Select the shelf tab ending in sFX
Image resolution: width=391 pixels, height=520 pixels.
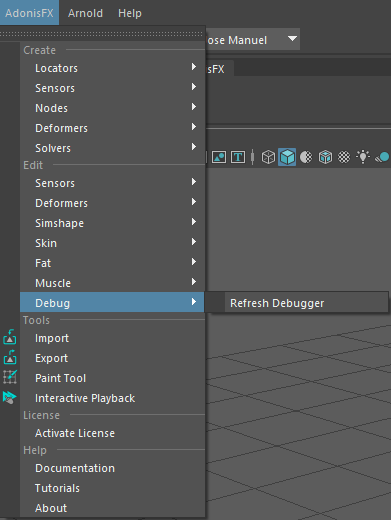(x=219, y=69)
